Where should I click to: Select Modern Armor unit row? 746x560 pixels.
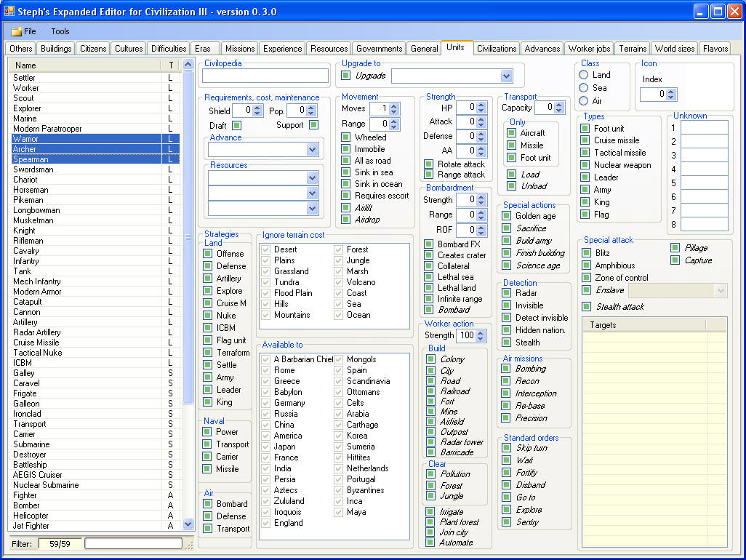(x=95, y=292)
